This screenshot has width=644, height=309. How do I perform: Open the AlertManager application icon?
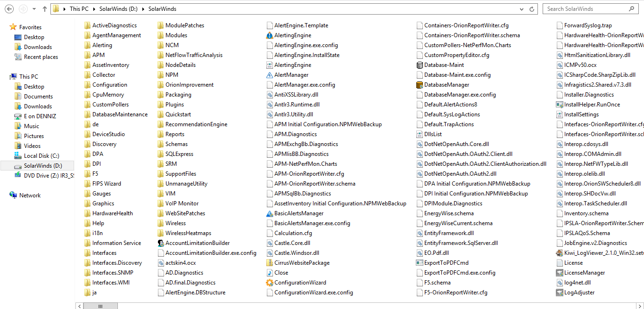270,75
